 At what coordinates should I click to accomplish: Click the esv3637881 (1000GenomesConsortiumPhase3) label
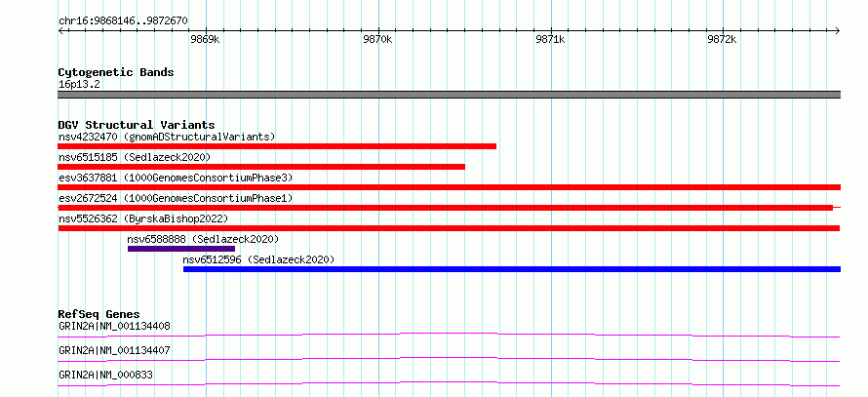click(176, 178)
